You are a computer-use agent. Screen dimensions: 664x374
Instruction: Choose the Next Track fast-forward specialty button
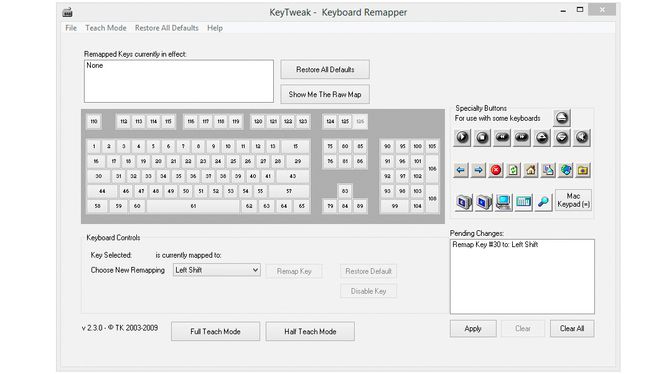pyautogui.click(x=522, y=137)
